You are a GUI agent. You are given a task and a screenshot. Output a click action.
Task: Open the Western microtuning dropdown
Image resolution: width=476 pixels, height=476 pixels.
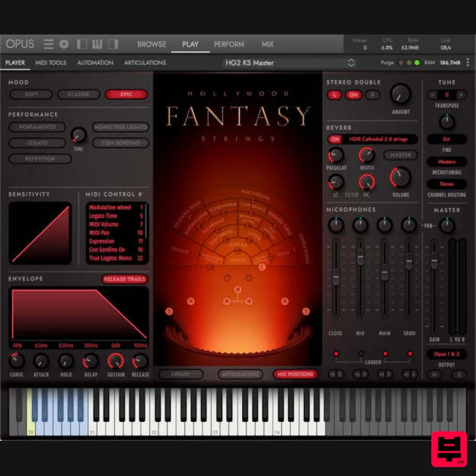click(x=447, y=162)
